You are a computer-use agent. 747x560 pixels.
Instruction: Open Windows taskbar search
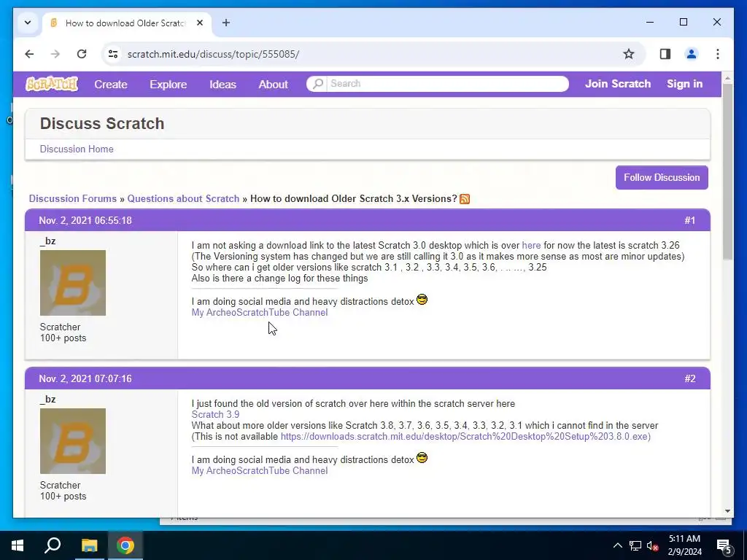click(53, 545)
